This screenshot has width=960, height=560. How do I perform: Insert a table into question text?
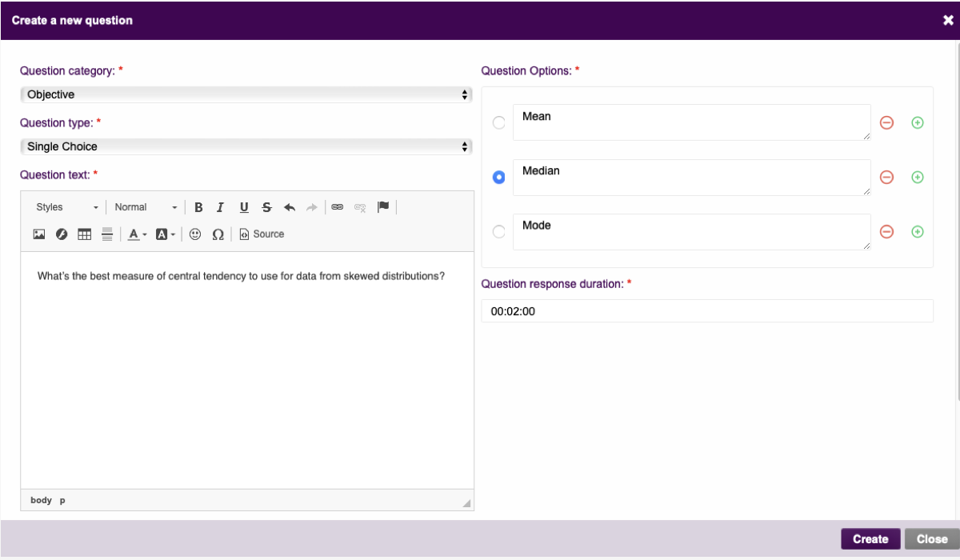84,234
